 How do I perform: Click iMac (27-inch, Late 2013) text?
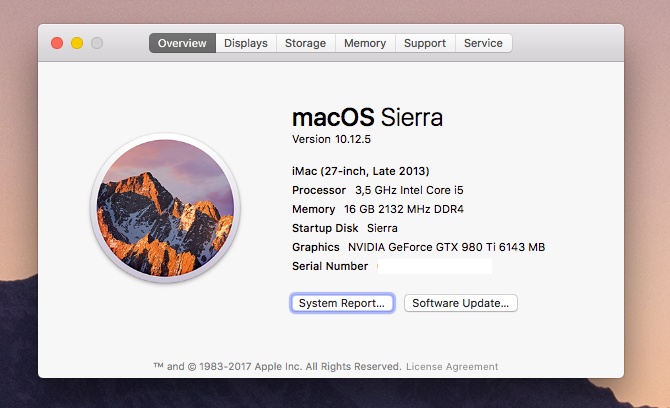coord(361,171)
